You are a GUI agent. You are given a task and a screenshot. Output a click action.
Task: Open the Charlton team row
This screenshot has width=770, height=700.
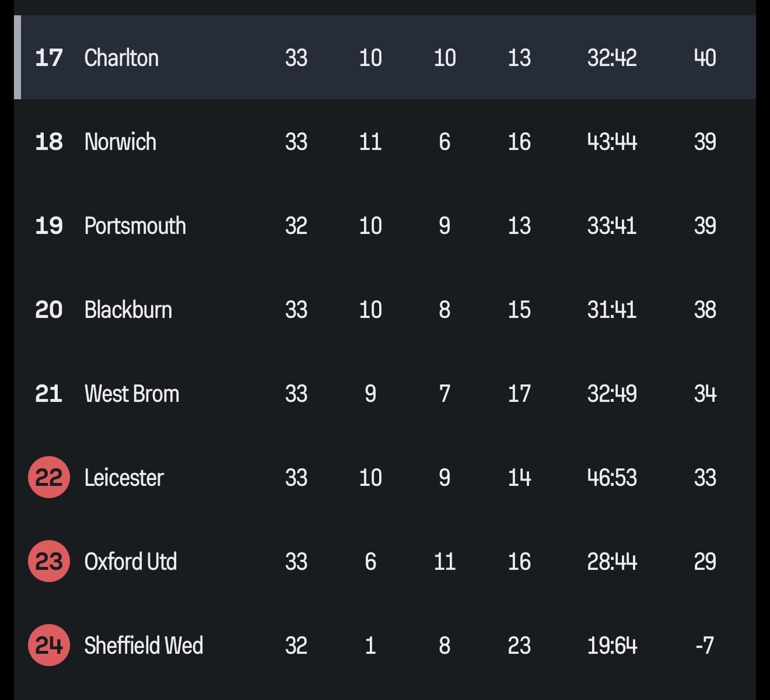point(385,57)
